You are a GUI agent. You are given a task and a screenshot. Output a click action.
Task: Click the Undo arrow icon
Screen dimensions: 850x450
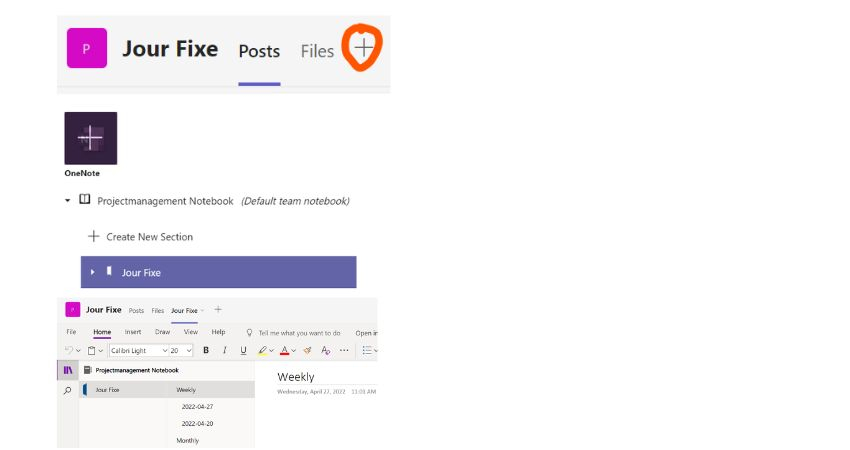coord(69,351)
